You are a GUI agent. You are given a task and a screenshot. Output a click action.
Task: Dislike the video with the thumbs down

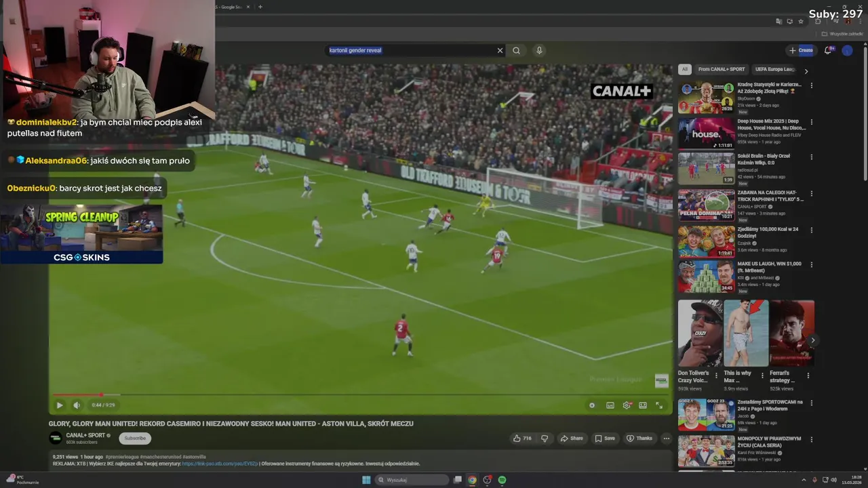pyautogui.click(x=545, y=439)
